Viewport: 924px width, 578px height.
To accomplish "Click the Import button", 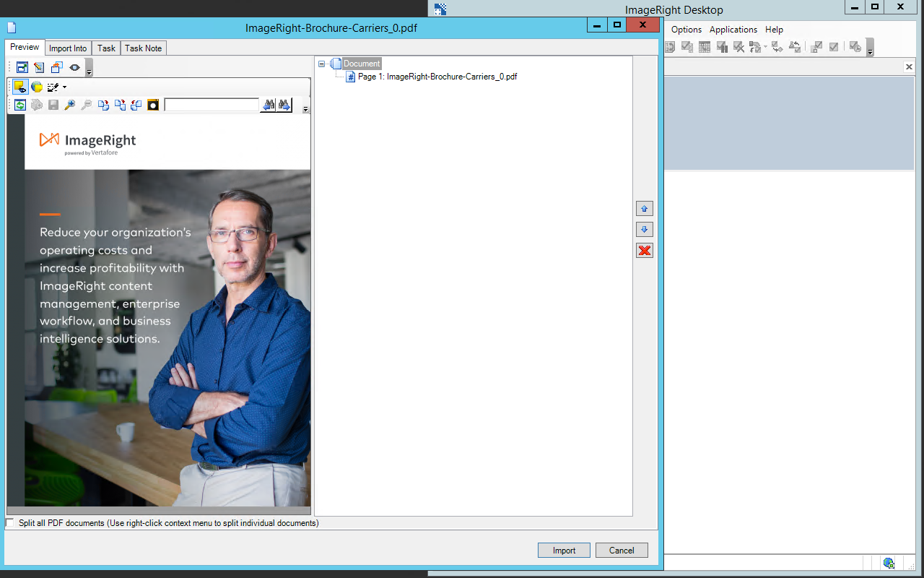I will 563,550.
